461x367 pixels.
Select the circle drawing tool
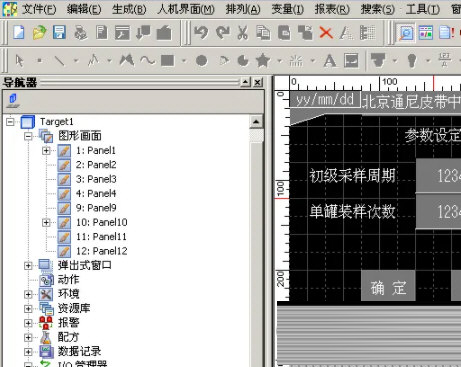click(x=201, y=61)
